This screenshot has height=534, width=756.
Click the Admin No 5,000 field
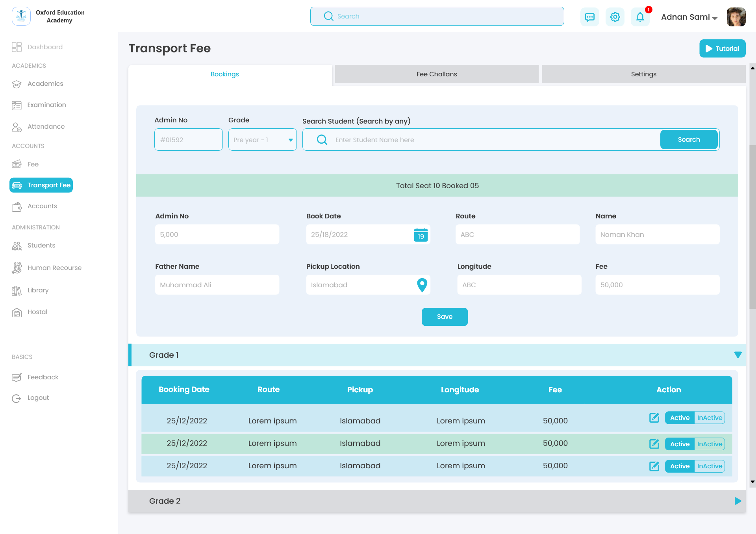[217, 234]
